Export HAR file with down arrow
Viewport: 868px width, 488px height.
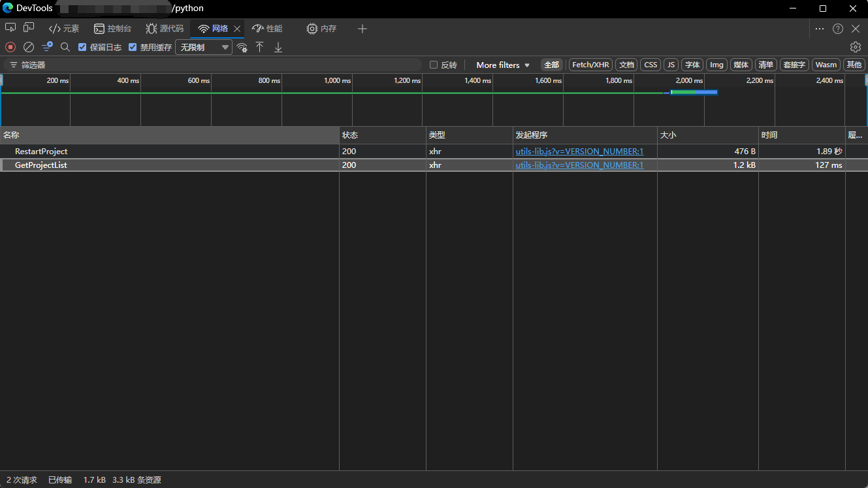pos(278,47)
